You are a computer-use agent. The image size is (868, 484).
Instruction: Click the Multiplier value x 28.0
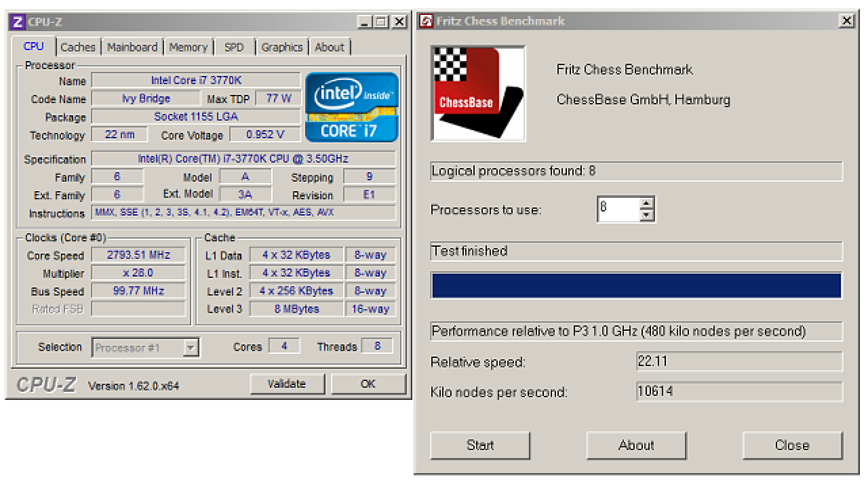coord(138,273)
